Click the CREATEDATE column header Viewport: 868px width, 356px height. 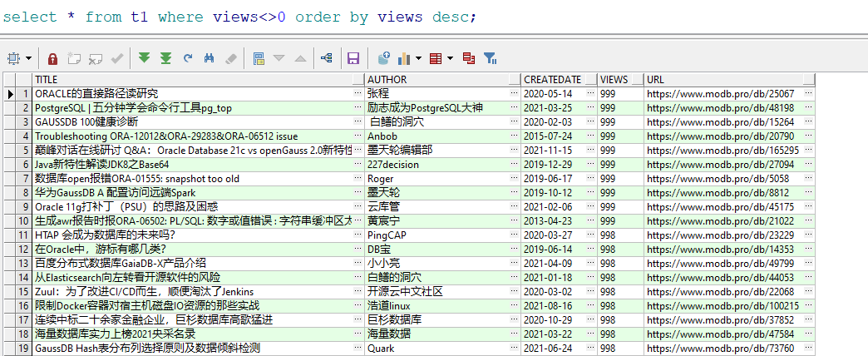[x=560, y=80]
